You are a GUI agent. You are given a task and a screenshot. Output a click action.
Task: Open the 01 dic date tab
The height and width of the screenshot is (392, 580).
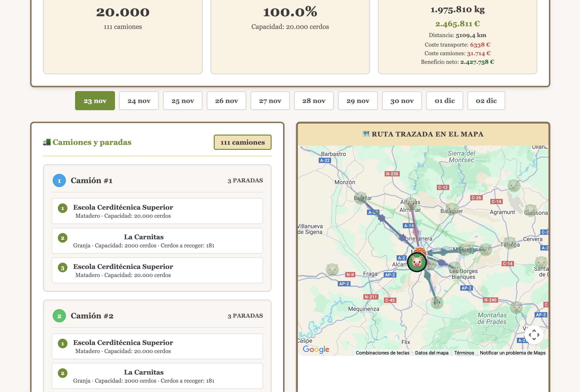[444, 101]
